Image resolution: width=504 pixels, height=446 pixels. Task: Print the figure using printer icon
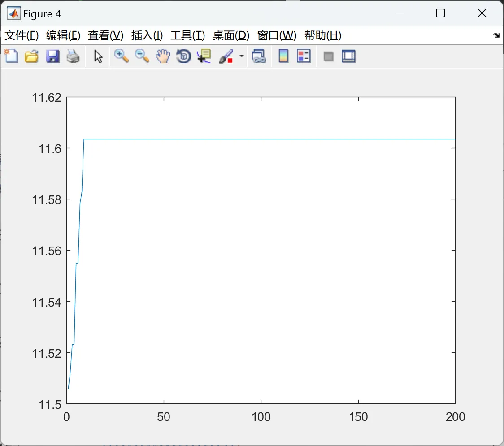point(73,56)
